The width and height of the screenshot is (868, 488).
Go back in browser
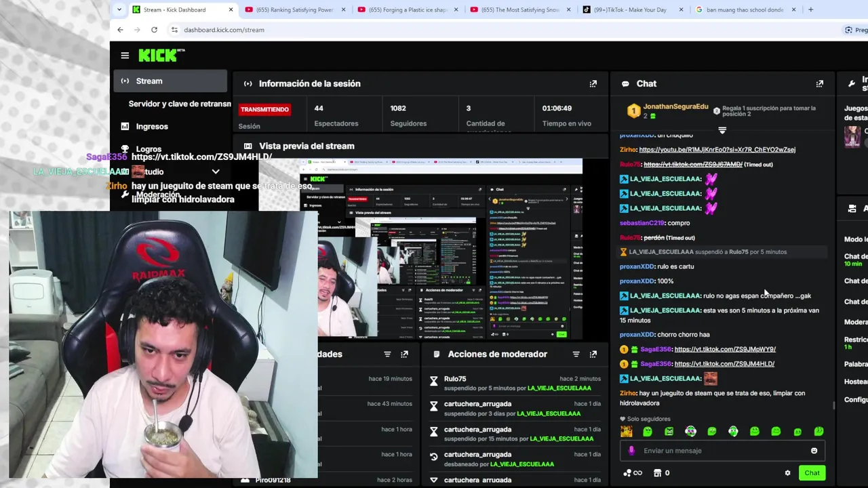pyautogui.click(x=120, y=30)
